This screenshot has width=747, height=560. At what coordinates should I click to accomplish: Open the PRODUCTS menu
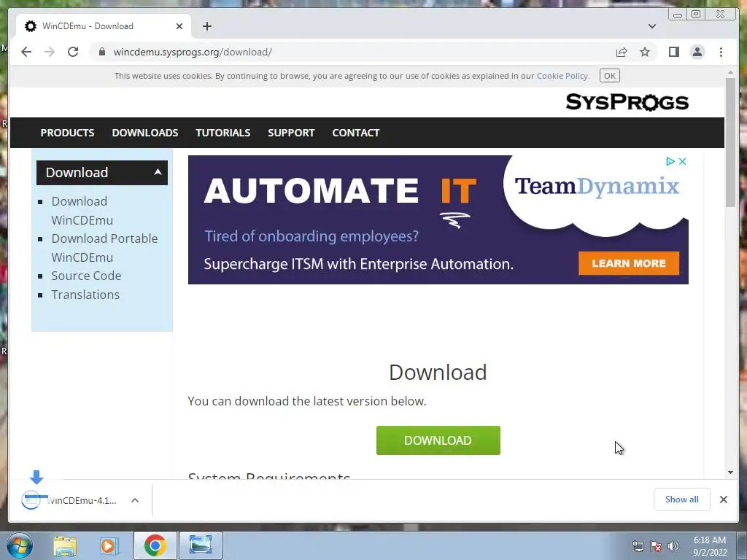[x=67, y=133]
